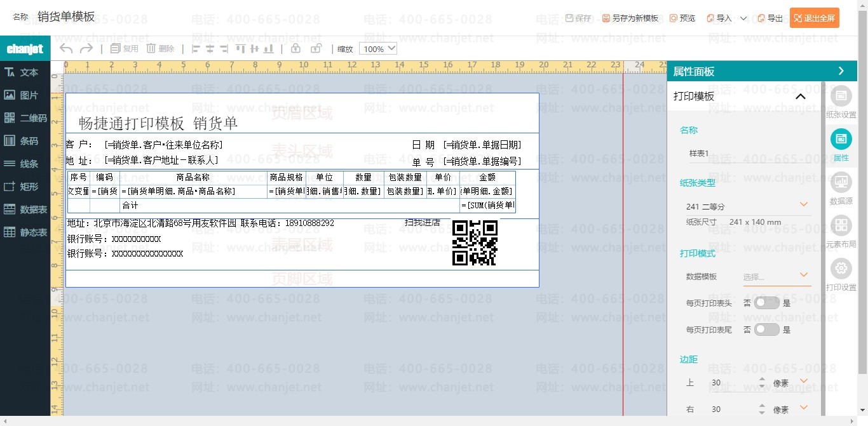
Task: Click the 保存 save button
Action: coord(578,18)
